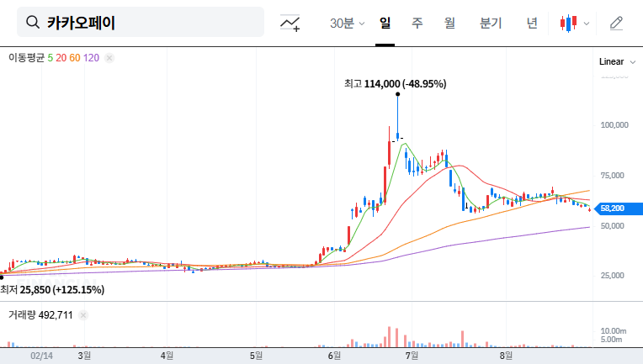Open the 30분 interval dropdown

point(347,23)
